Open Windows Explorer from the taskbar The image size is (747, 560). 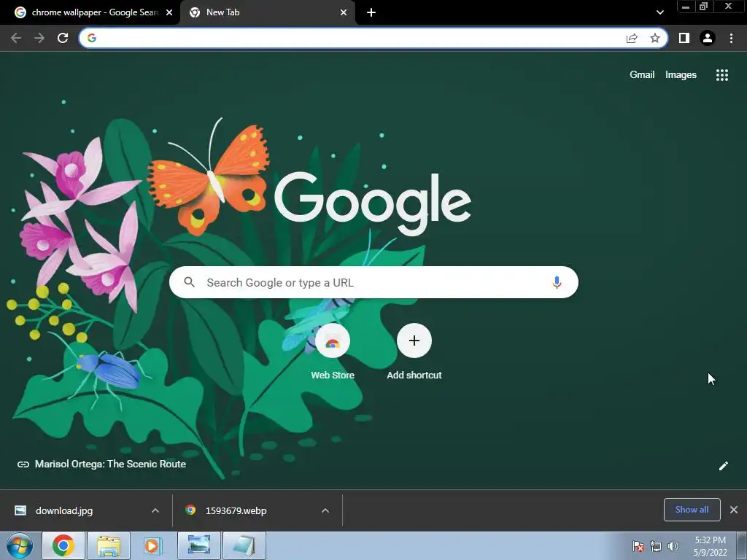click(x=109, y=545)
